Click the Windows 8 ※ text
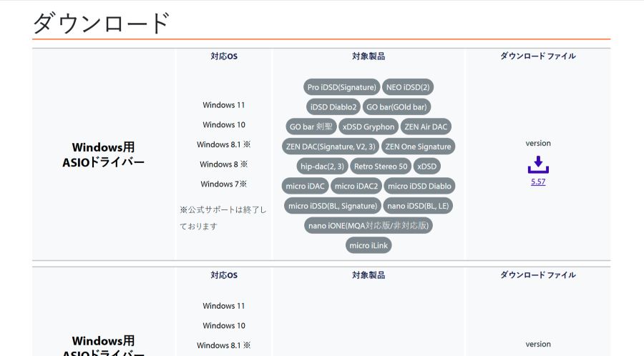The width and height of the screenshot is (644, 356). (x=224, y=164)
